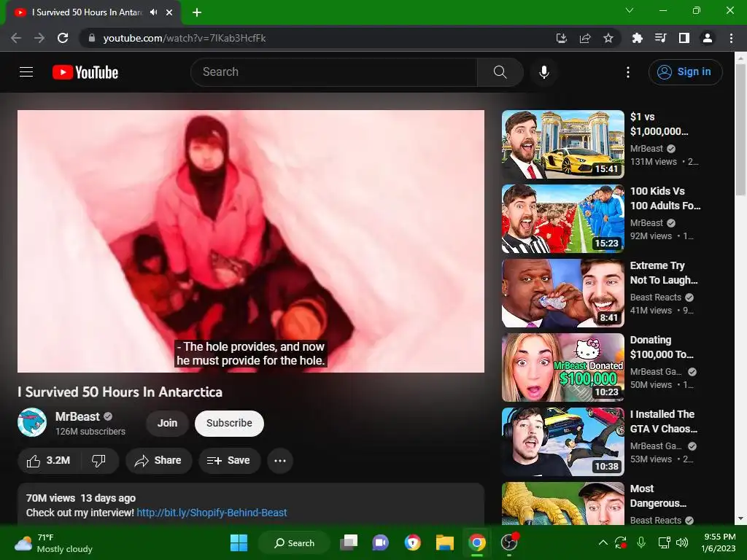Subscribe to MrBeast channel

click(x=229, y=423)
